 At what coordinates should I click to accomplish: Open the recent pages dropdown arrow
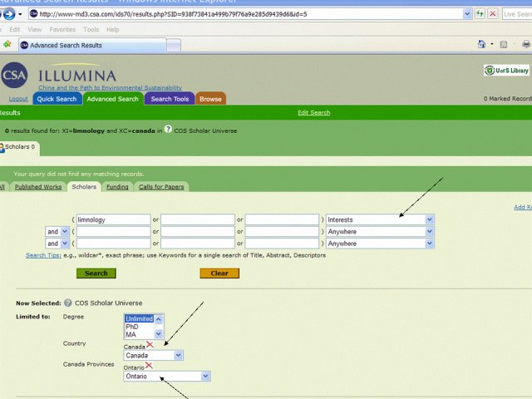20,14
